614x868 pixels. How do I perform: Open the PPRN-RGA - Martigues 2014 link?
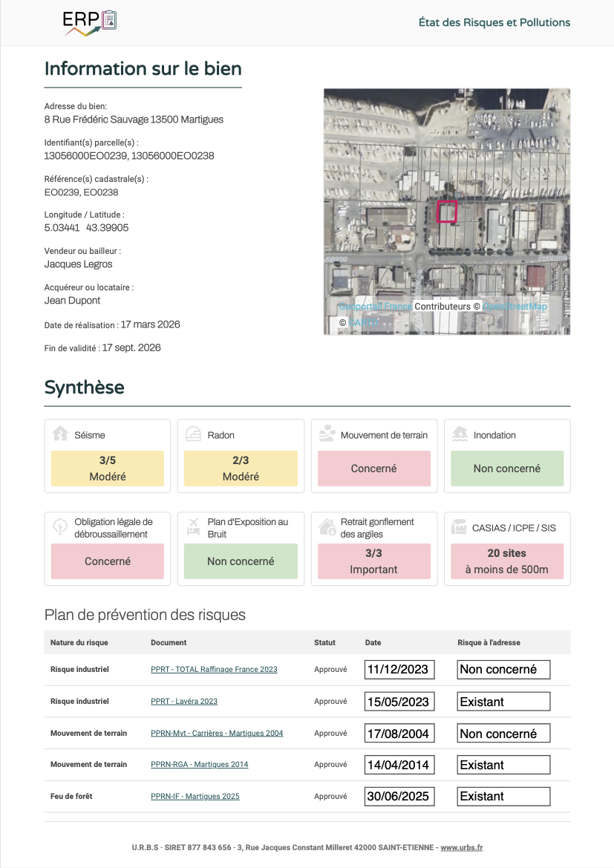[x=199, y=764]
